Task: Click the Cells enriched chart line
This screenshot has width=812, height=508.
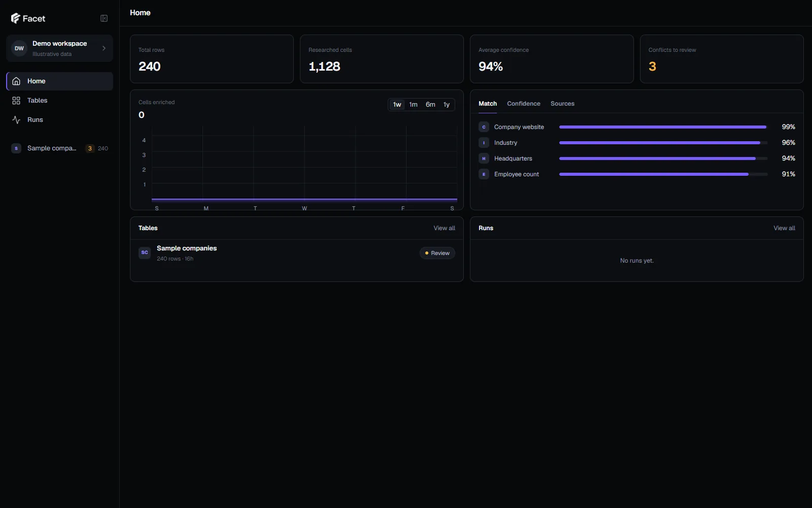Action: point(304,199)
